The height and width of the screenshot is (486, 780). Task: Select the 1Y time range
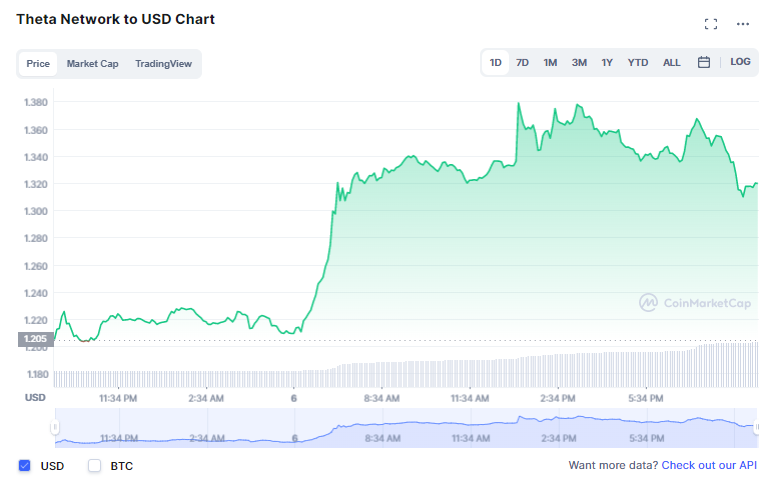[x=607, y=63]
